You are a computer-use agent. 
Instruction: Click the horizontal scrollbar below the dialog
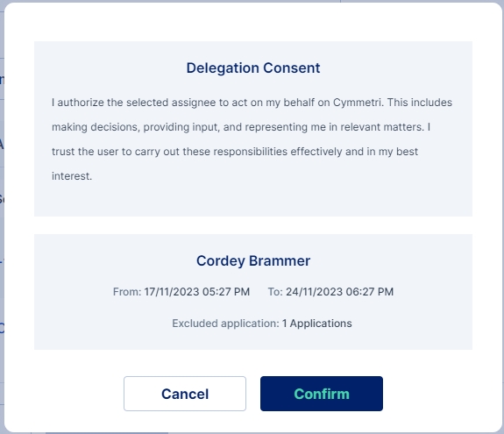pyautogui.click(x=107, y=433)
